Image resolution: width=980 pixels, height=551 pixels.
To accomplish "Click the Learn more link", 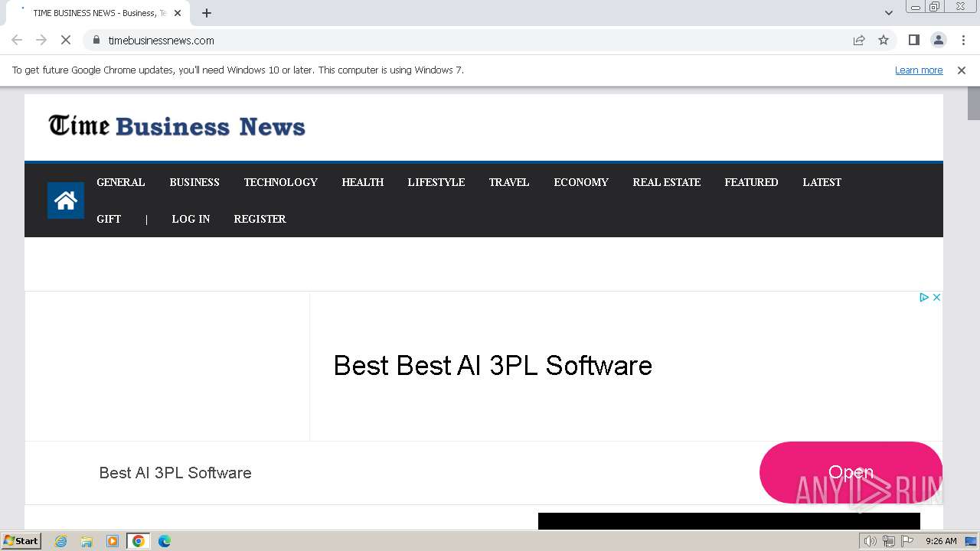I will (919, 70).
